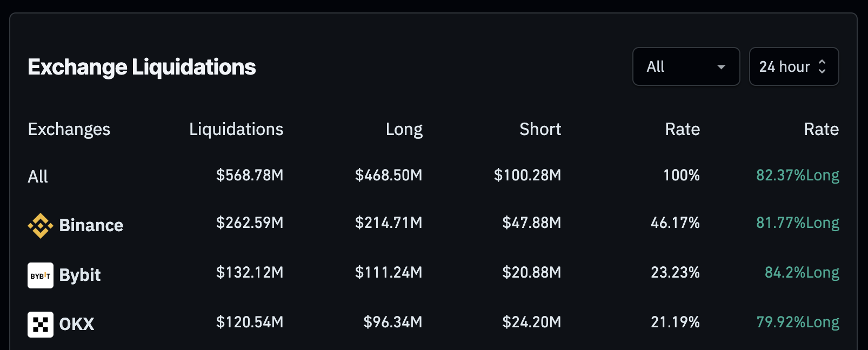This screenshot has height=350, width=868.
Task: Open the All exchanges filter dropdown
Action: (685, 66)
